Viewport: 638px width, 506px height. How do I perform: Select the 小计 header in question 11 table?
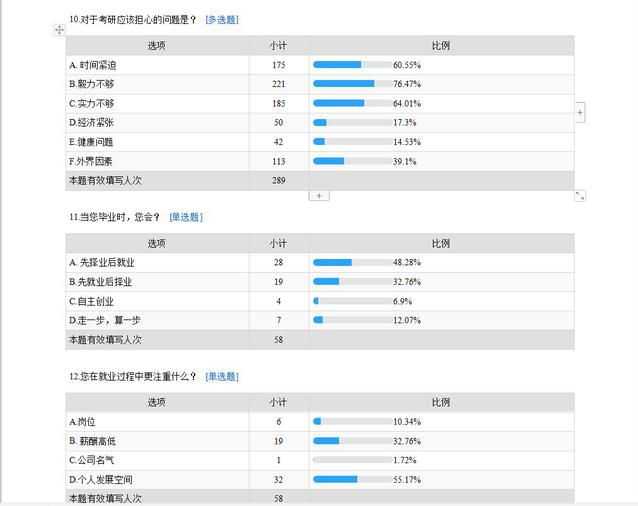pos(278,243)
